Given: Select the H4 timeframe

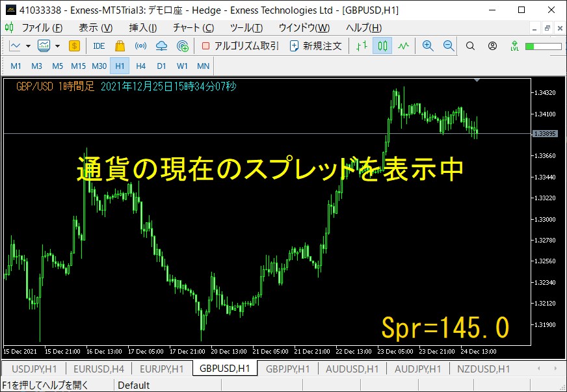Looking at the screenshot, I should [x=140, y=66].
